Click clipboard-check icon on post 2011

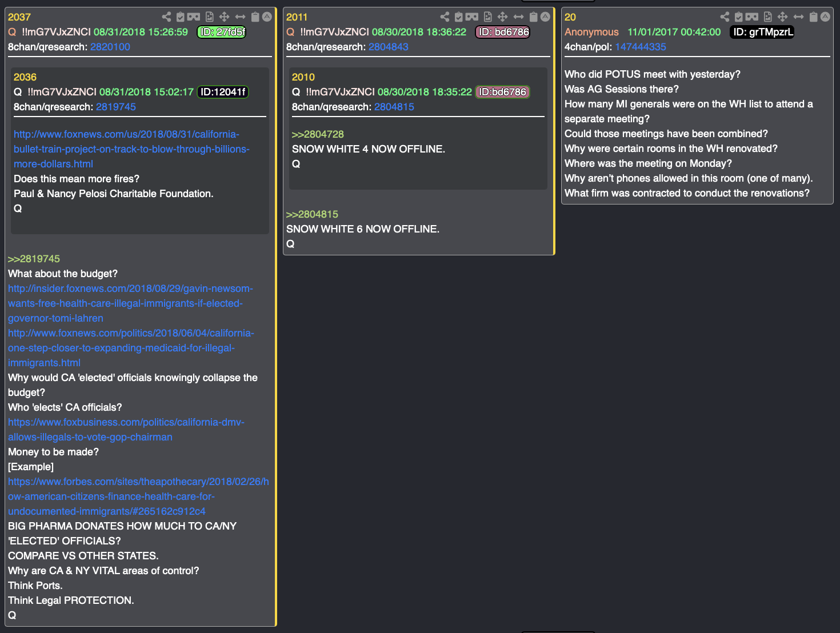click(459, 17)
